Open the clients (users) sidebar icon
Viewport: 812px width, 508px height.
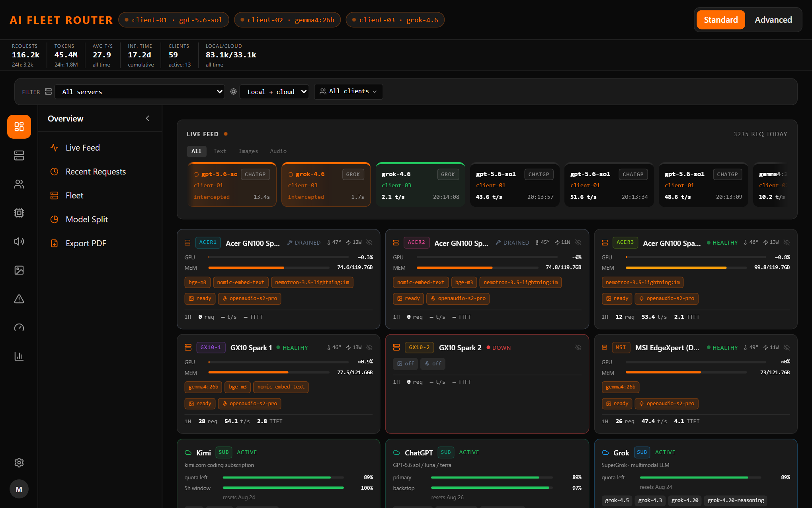click(x=19, y=184)
